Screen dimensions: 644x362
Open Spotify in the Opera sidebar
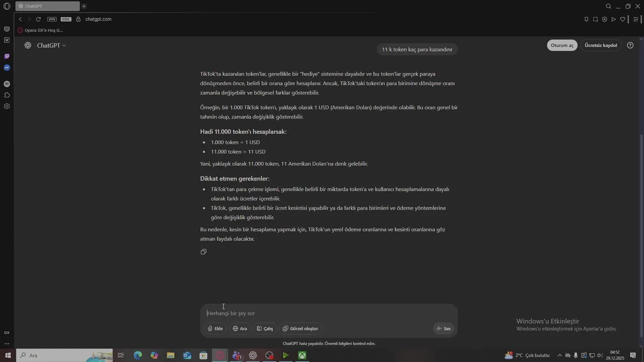pyautogui.click(x=7, y=84)
